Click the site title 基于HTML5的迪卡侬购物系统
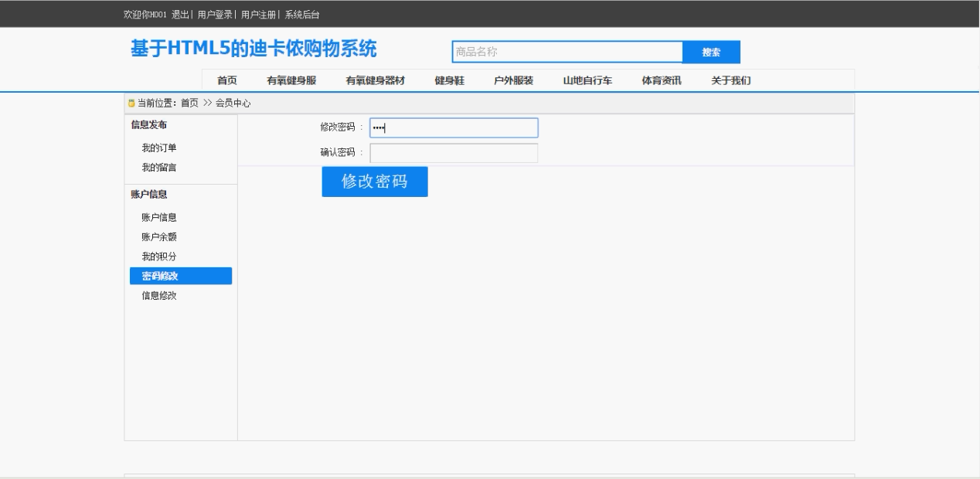The image size is (980, 479). click(254, 49)
